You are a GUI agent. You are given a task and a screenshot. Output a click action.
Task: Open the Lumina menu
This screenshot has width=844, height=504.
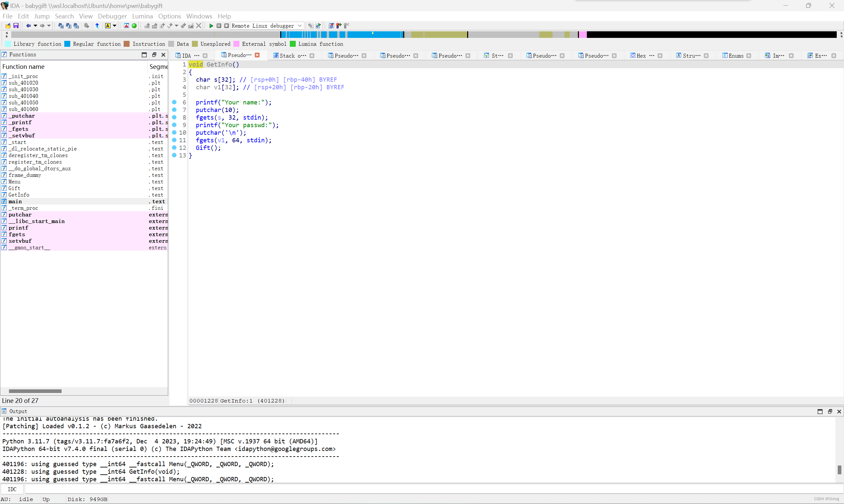142,16
